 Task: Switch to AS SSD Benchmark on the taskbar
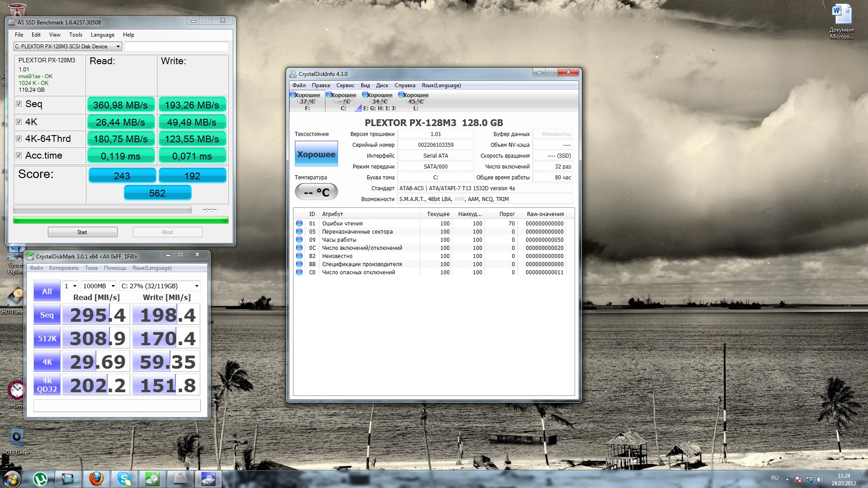(x=180, y=479)
